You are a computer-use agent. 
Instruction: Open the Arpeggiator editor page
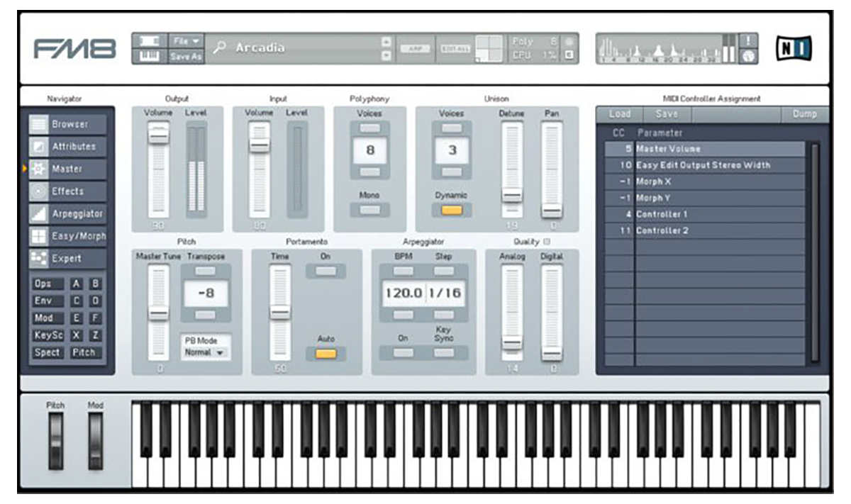coord(69,213)
